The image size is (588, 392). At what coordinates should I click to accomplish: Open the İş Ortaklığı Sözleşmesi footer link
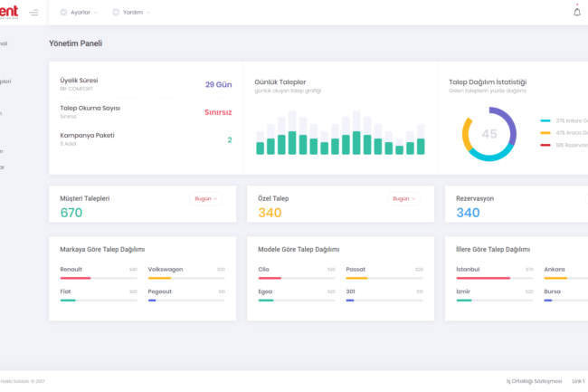534,381
